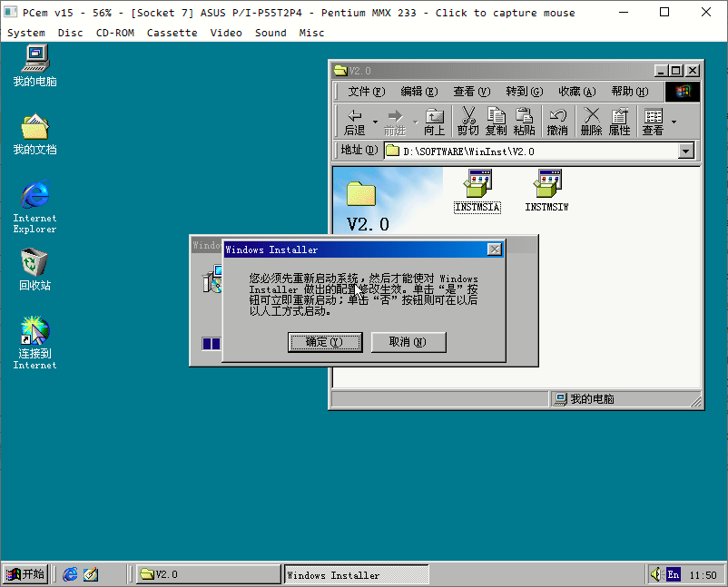Click 取消(N) to decline the restart

coord(408,342)
